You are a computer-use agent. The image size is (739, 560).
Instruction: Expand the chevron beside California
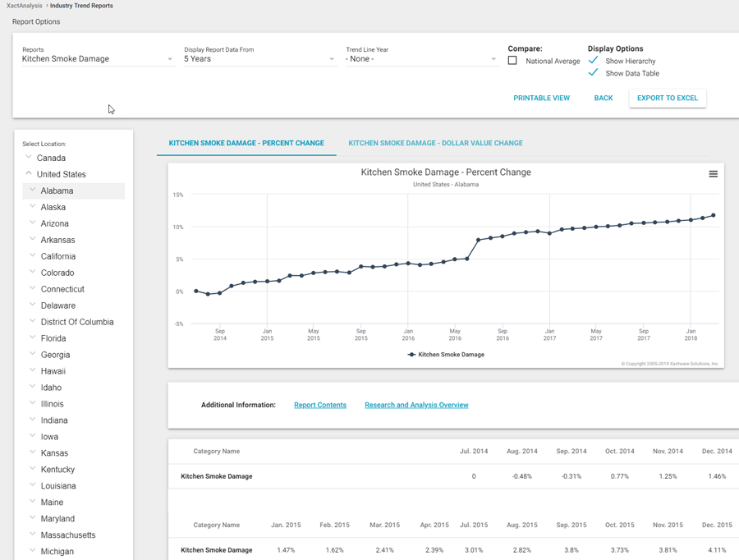tap(33, 256)
